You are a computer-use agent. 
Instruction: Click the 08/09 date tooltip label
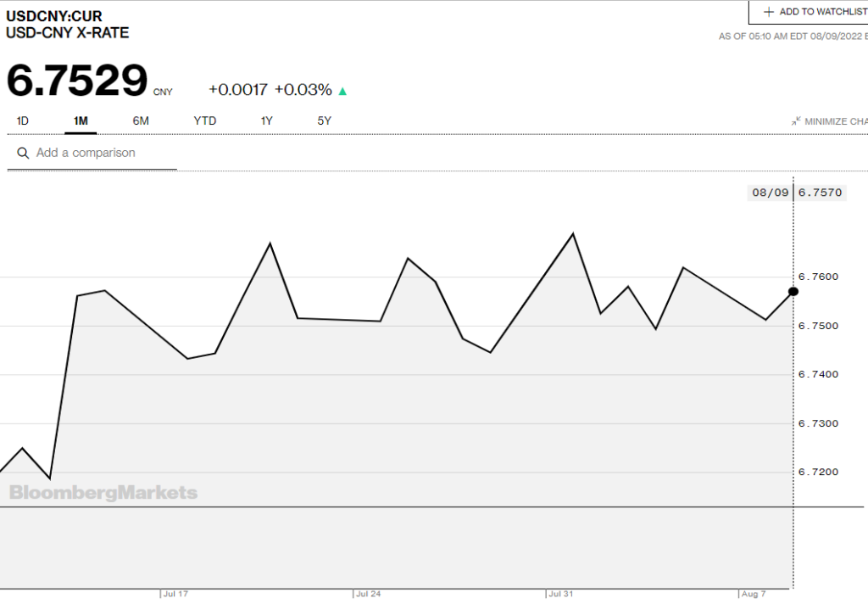(x=771, y=193)
